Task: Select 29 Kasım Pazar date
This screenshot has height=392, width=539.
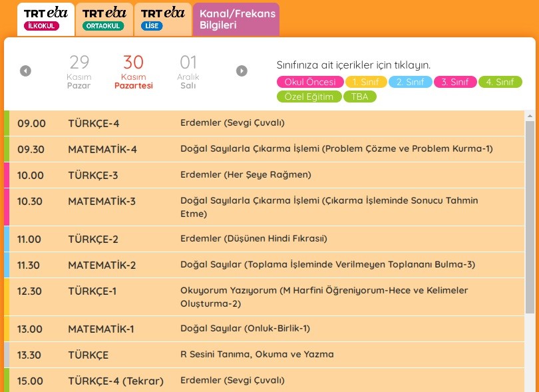Action: click(79, 71)
